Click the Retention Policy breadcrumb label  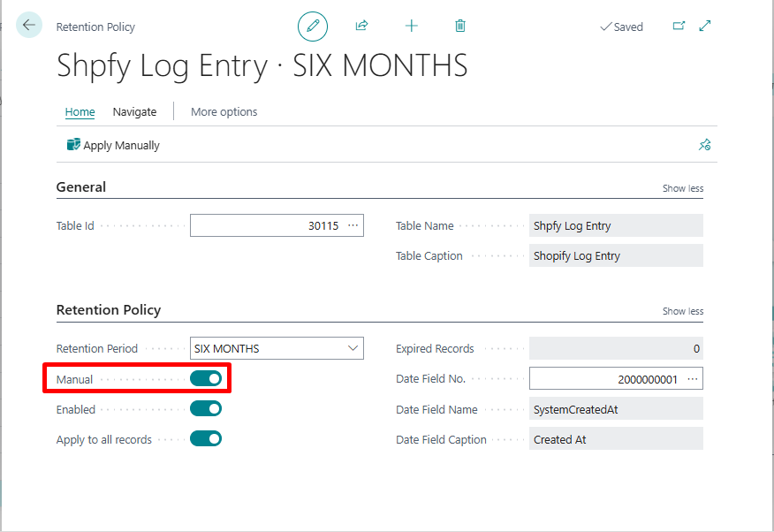pos(95,27)
